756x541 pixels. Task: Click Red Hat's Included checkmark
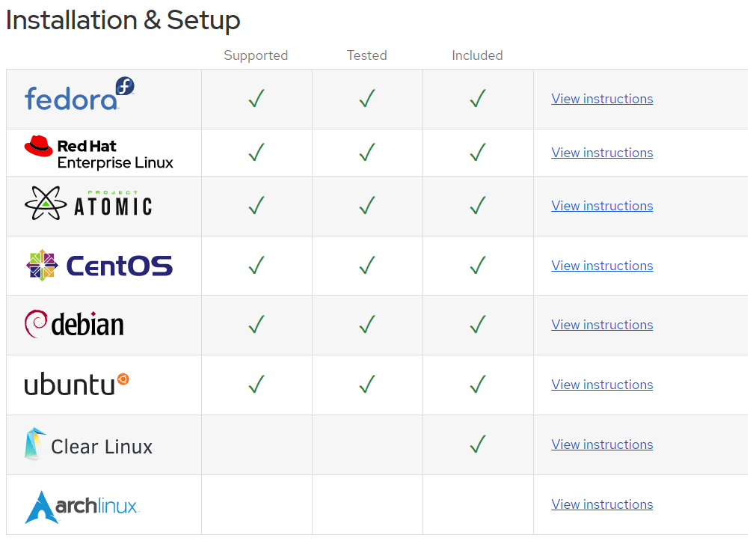478,152
